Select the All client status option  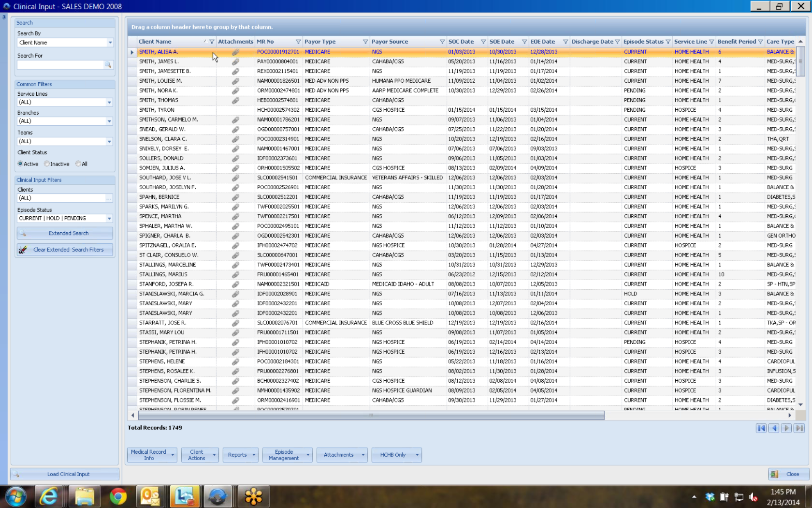coord(78,164)
